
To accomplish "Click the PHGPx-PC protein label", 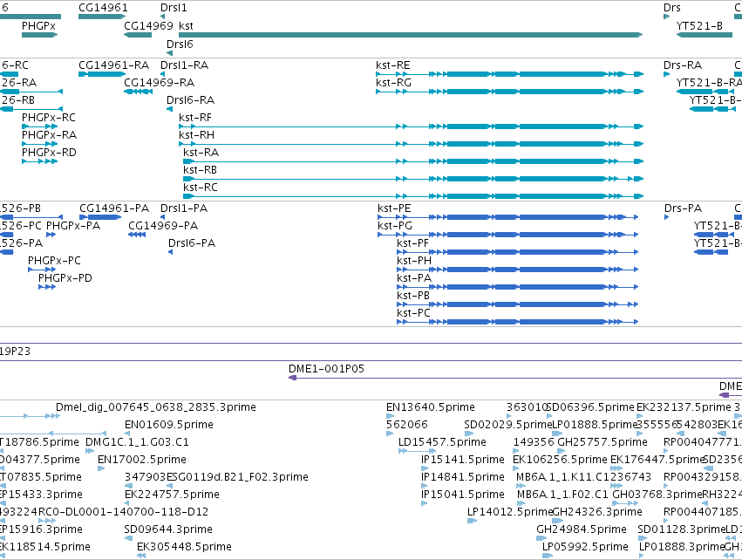I will 54,261.
